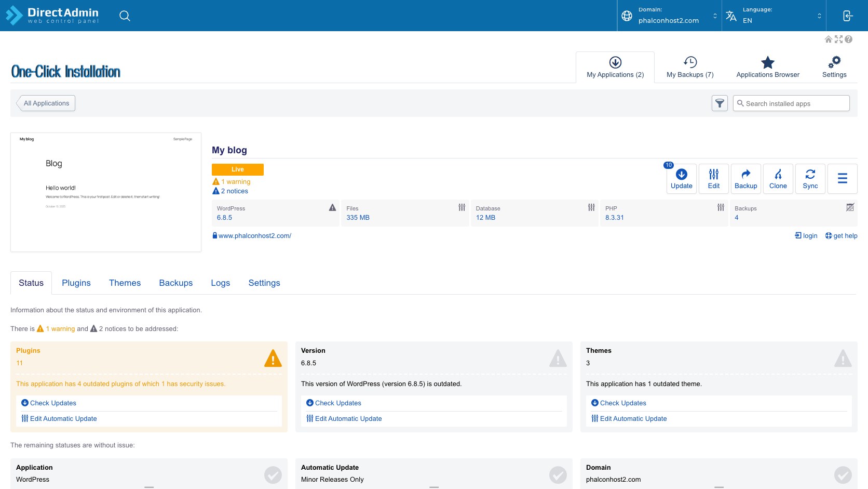Click the Sync button
Image resolution: width=868 pixels, height=489 pixels.
(810, 179)
